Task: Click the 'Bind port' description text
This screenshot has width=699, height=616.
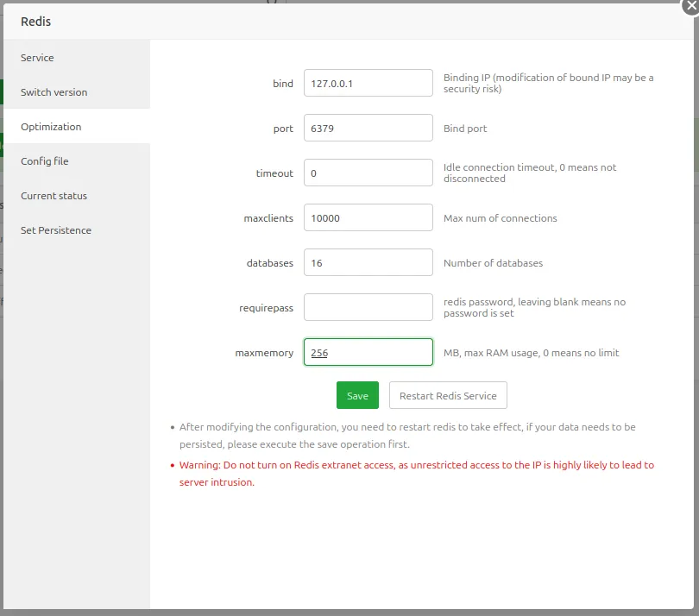Action: pyautogui.click(x=465, y=129)
